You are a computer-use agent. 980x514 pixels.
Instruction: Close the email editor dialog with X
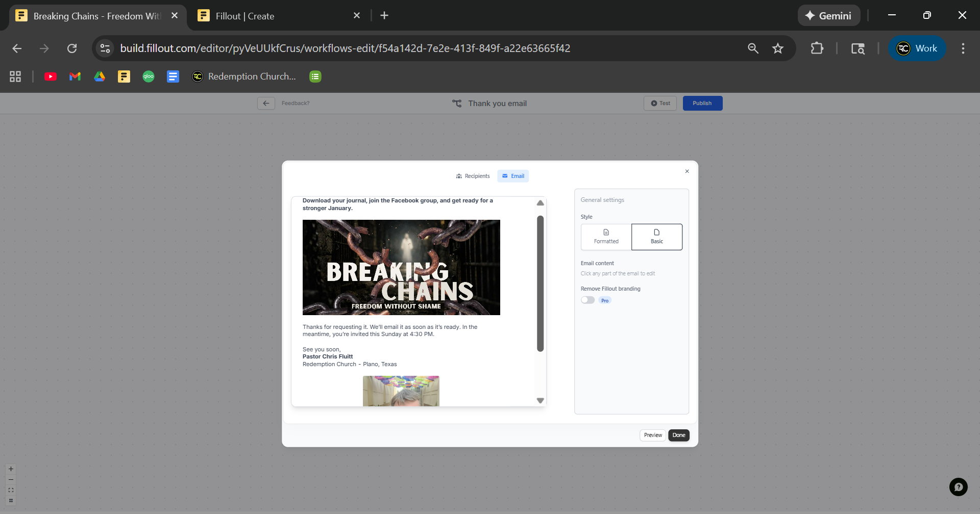coord(687,171)
